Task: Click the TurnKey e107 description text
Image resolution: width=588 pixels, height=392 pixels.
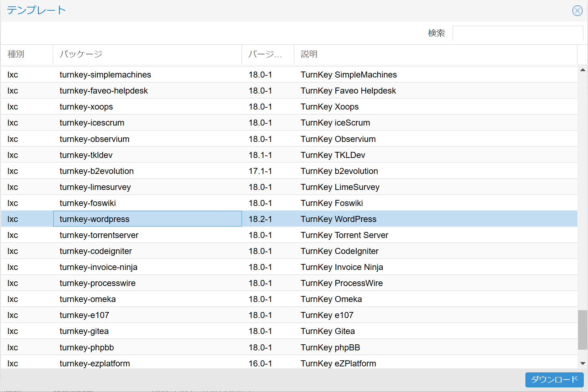Action: tap(327, 315)
